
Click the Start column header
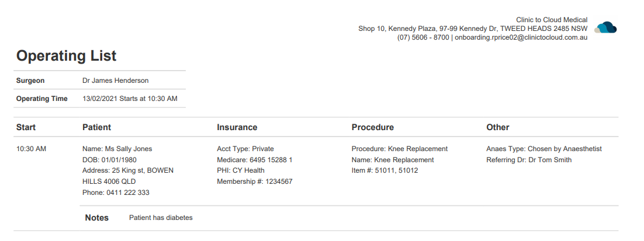[26, 127]
